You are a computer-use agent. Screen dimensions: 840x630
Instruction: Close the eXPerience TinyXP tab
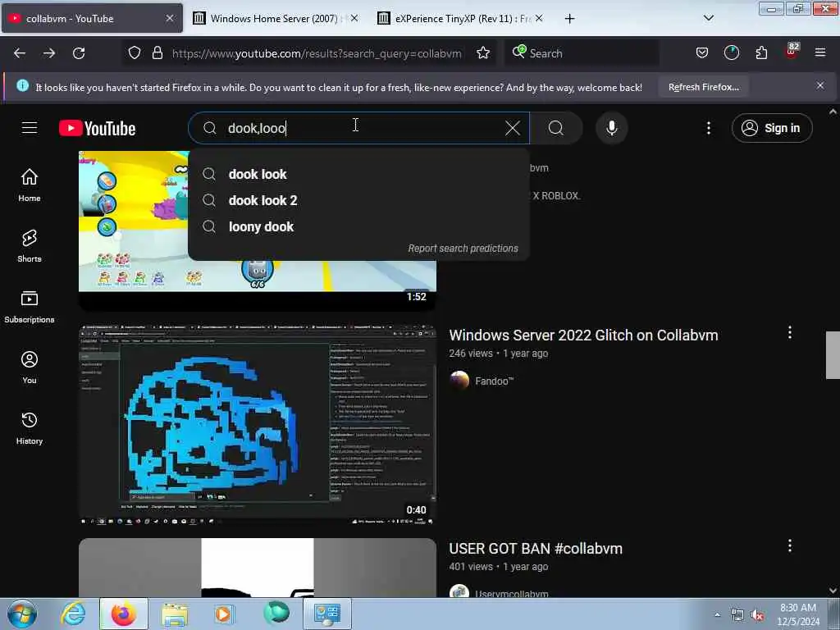pos(539,18)
